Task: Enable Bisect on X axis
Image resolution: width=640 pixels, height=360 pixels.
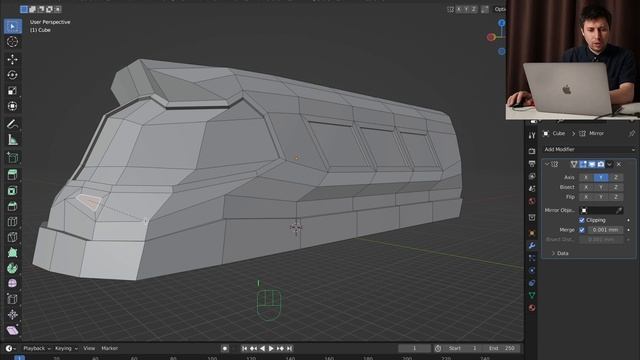Action: [x=586, y=187]
